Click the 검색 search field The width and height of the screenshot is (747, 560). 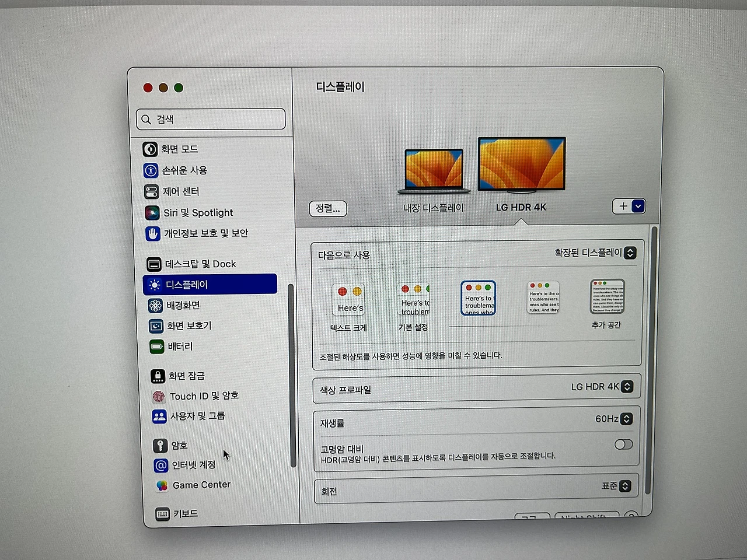(x=211, y=120)
